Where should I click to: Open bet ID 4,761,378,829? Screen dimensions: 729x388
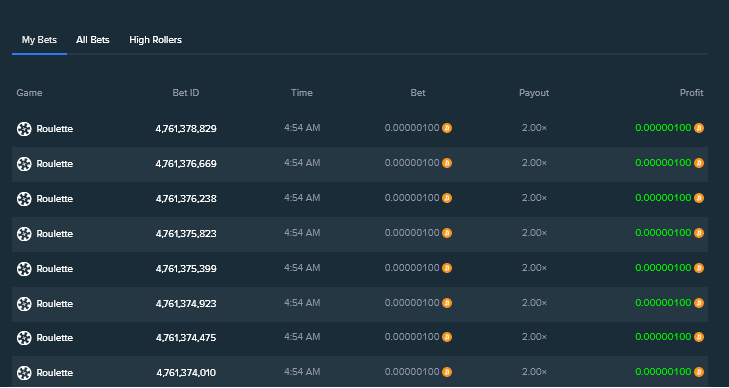pyautogui.click(x=186, y=129)
